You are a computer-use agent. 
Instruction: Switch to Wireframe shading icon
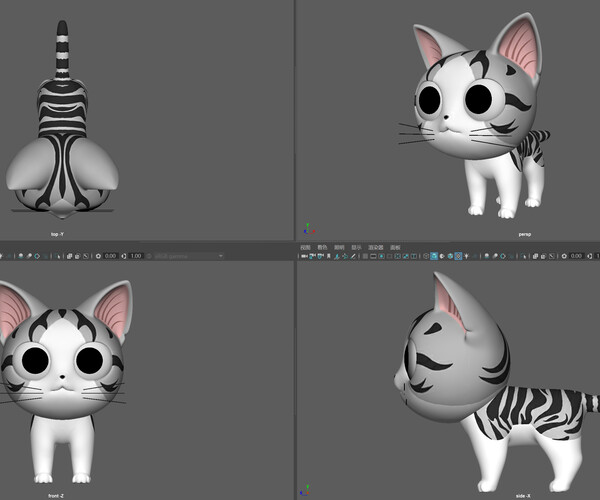(426, 256)
